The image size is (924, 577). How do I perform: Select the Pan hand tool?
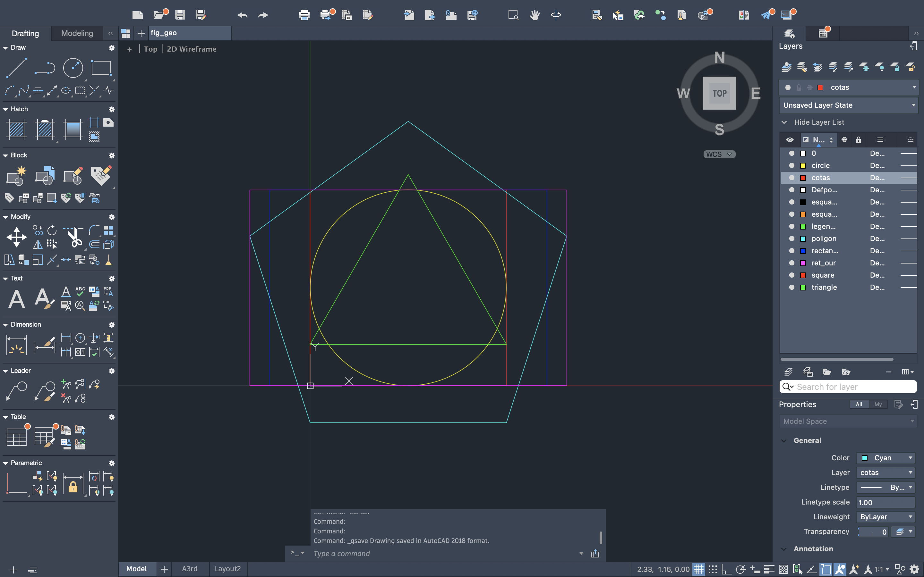(535, 15)
